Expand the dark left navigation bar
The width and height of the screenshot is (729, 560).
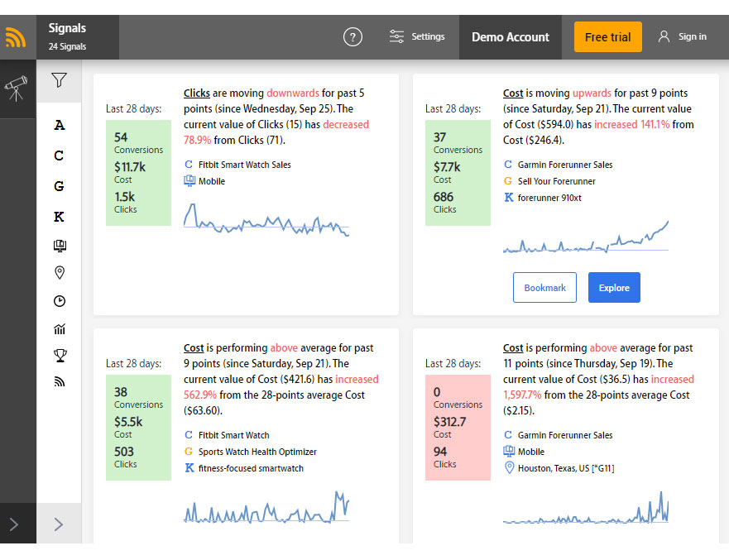14,524
